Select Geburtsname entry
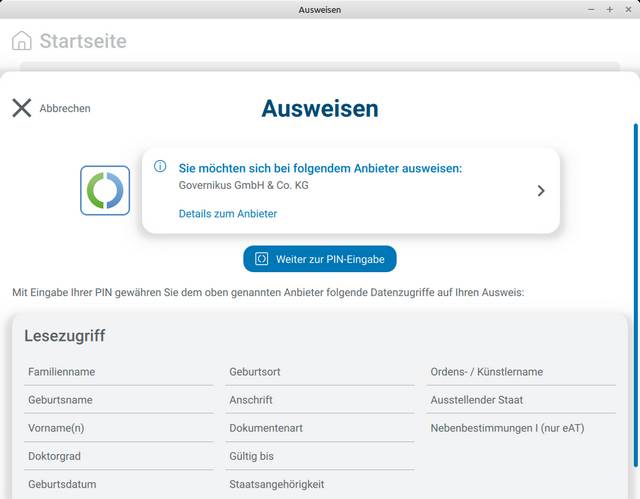The width and height of the screenshot is (640, 499). pos(60,400)
